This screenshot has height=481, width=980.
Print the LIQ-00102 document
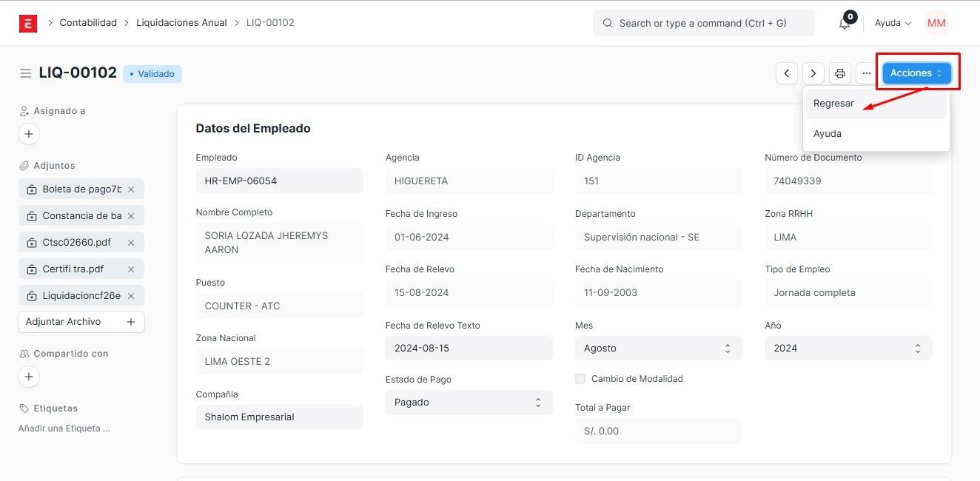[839, 73]
